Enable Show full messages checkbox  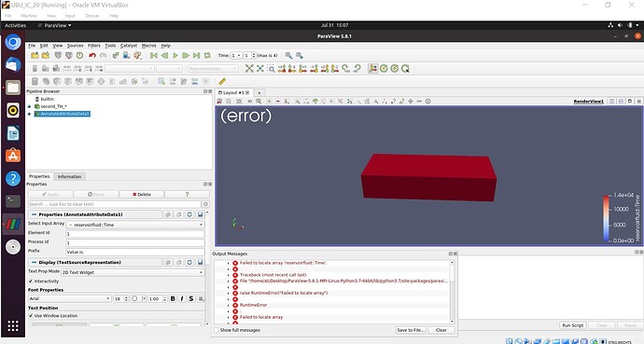tap(217, 330)
